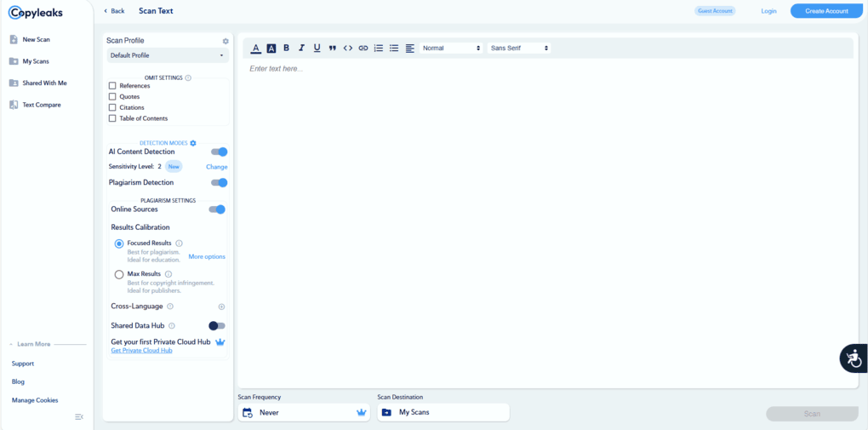
Task: Toggle Online Sources off
Action: 217,209
